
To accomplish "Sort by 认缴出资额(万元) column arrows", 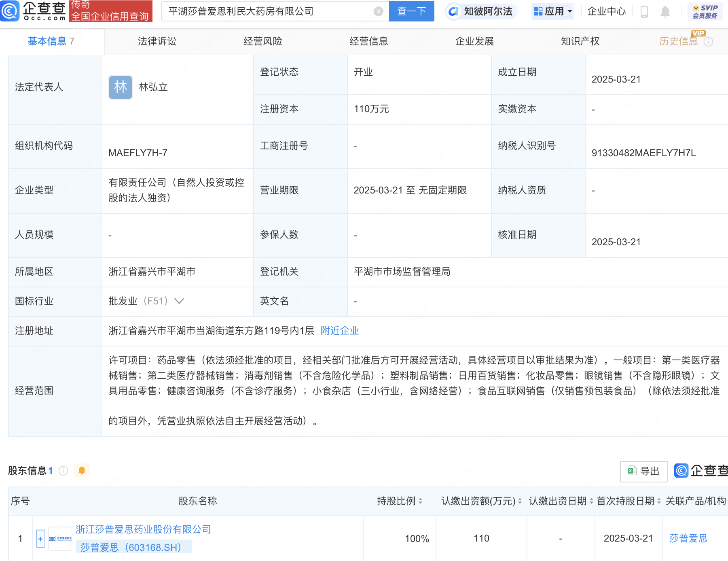I will click(520, 501).
